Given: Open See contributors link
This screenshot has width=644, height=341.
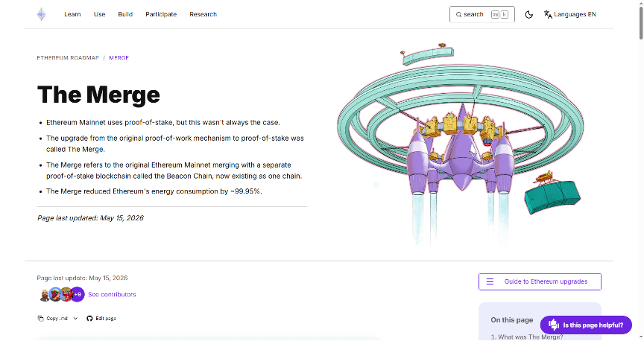Looking at the screenshot, I should pyautogui.click(x=112, y=295).
